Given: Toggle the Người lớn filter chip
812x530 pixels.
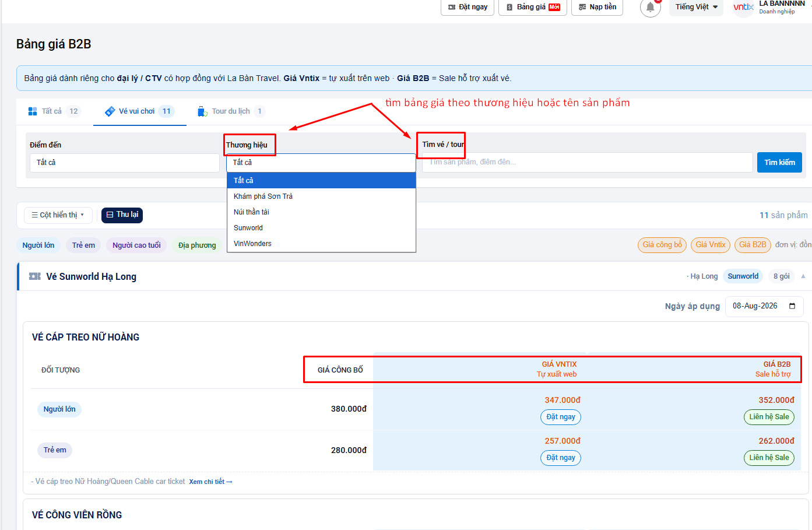Looking at the screenshot, I should coord(38,245).
